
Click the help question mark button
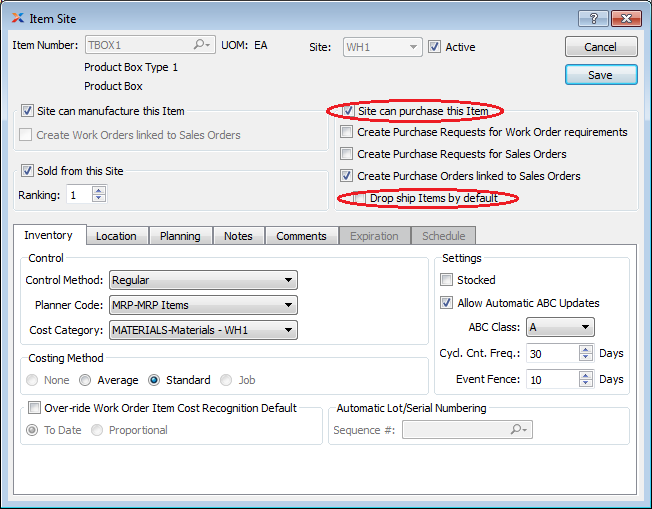(x=593, y=18)
